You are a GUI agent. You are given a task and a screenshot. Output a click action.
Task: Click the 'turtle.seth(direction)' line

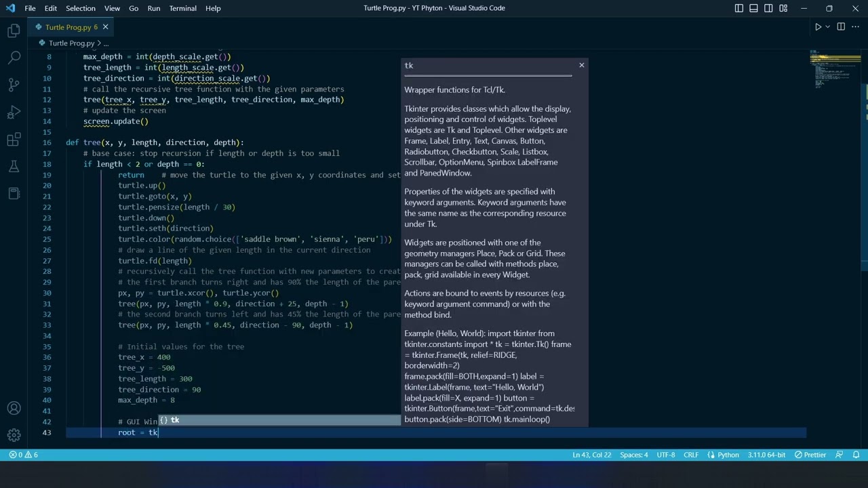tap(165, 228)
